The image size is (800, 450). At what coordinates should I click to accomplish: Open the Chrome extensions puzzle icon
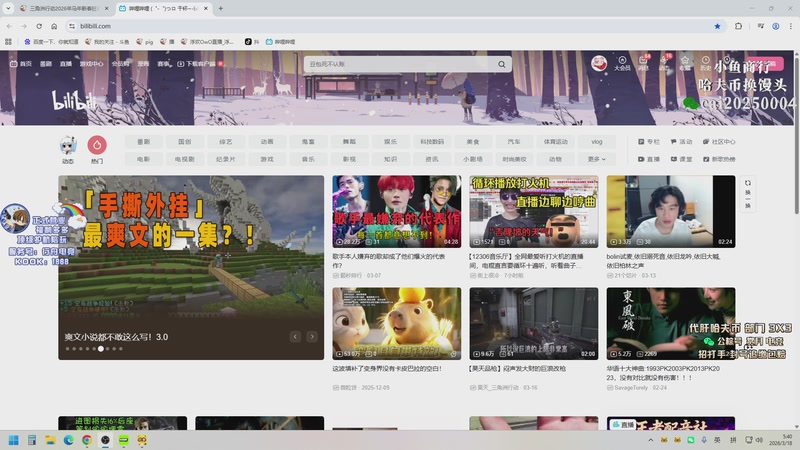point(738,26)
